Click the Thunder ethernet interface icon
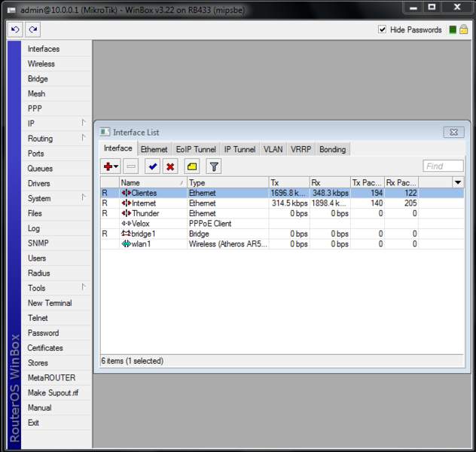Viewport: 476px width, 452px height. (x=126, y=213)
